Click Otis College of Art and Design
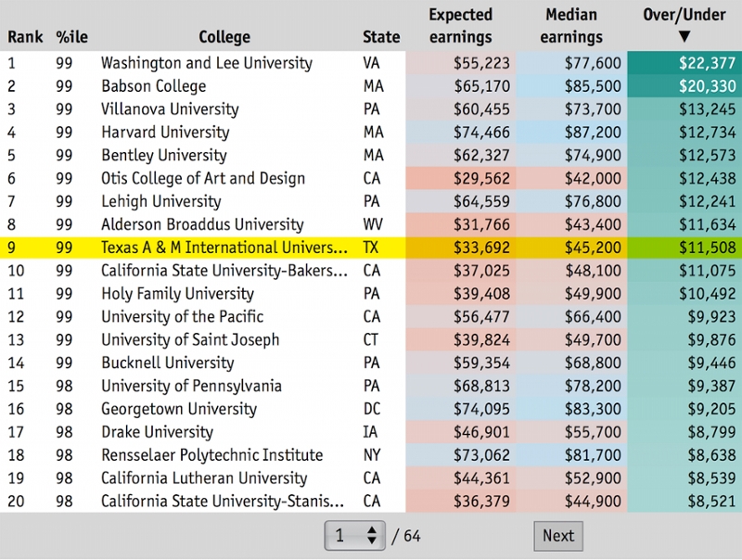 [203, 178]
